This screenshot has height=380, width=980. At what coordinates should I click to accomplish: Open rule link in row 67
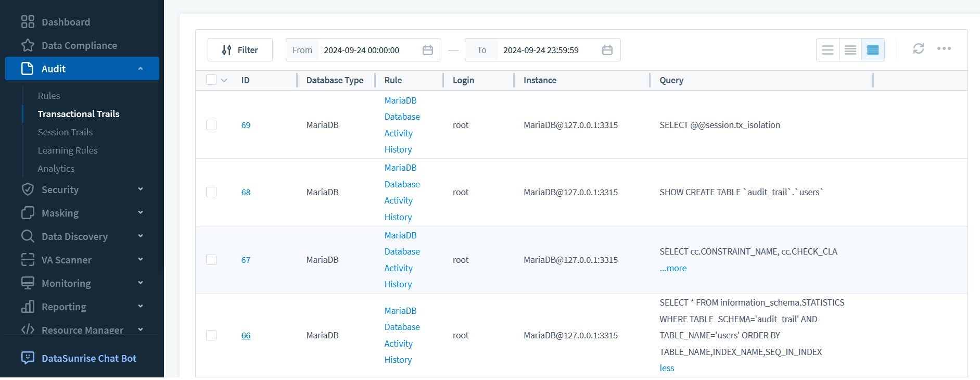click(x=402, y=260)
